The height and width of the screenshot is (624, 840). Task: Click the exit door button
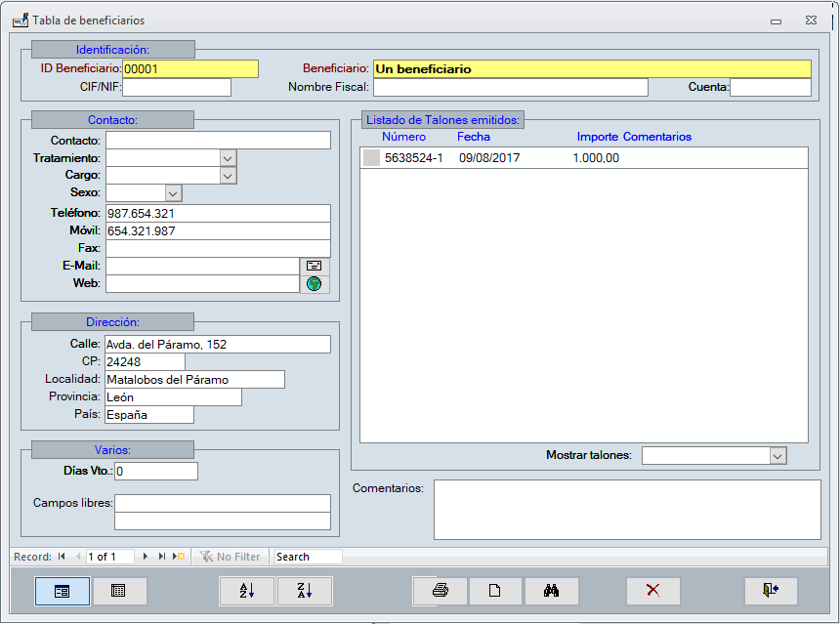770,591
